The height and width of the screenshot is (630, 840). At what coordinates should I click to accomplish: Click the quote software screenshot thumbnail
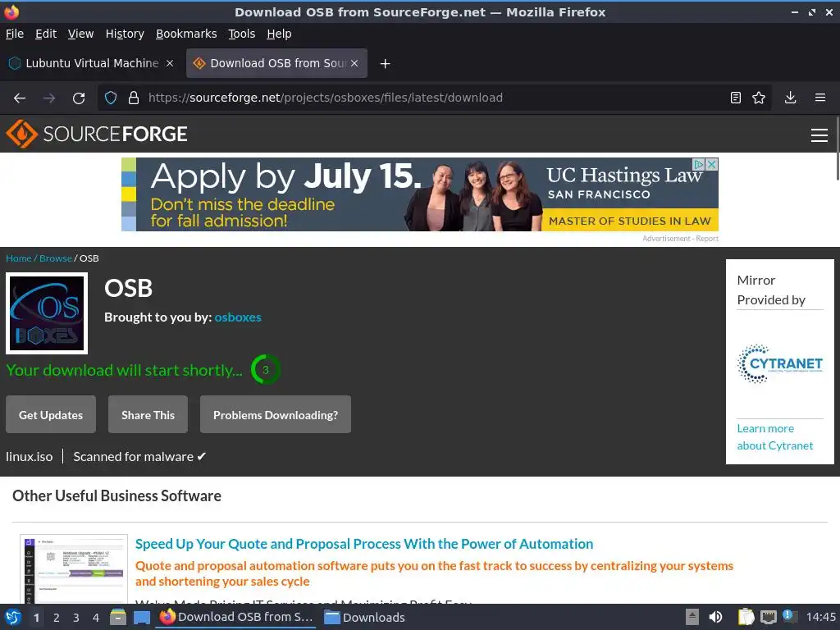coord(74,568)
